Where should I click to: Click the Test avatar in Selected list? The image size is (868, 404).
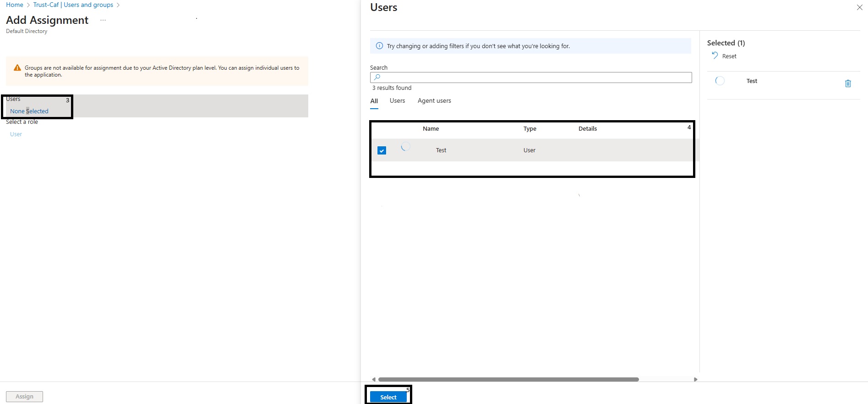pyautogui.click(x=720, y=81)
